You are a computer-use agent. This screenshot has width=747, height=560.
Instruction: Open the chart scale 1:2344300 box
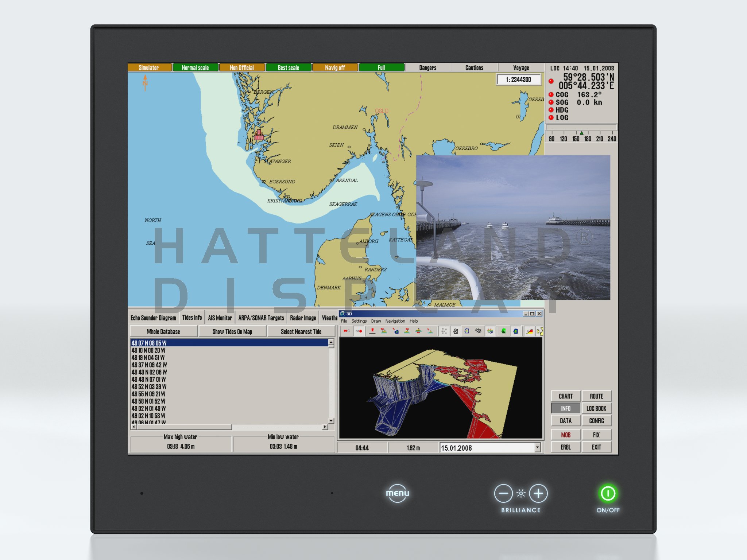518,79
